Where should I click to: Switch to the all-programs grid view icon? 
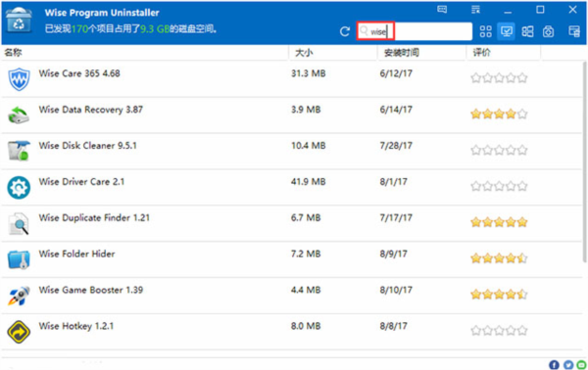[486, 31]
